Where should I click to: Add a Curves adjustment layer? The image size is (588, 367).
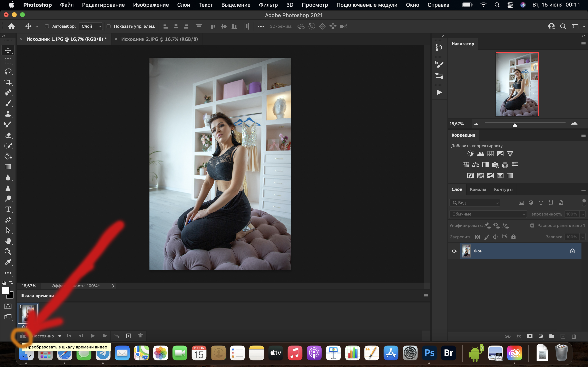[x=490, y=154]
